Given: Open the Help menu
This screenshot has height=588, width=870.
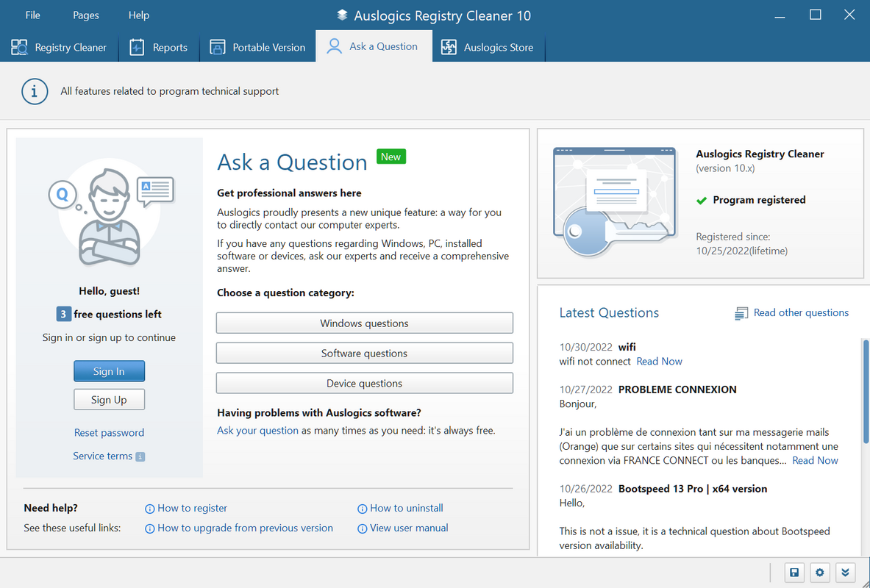Looking at the screenshot, I should pyautogui.click(x=139, y=15).
